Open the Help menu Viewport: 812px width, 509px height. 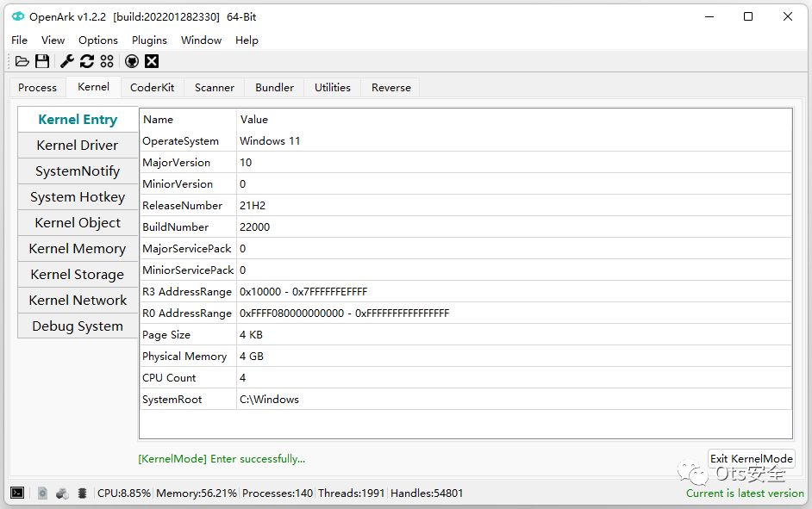click(247, 40)
